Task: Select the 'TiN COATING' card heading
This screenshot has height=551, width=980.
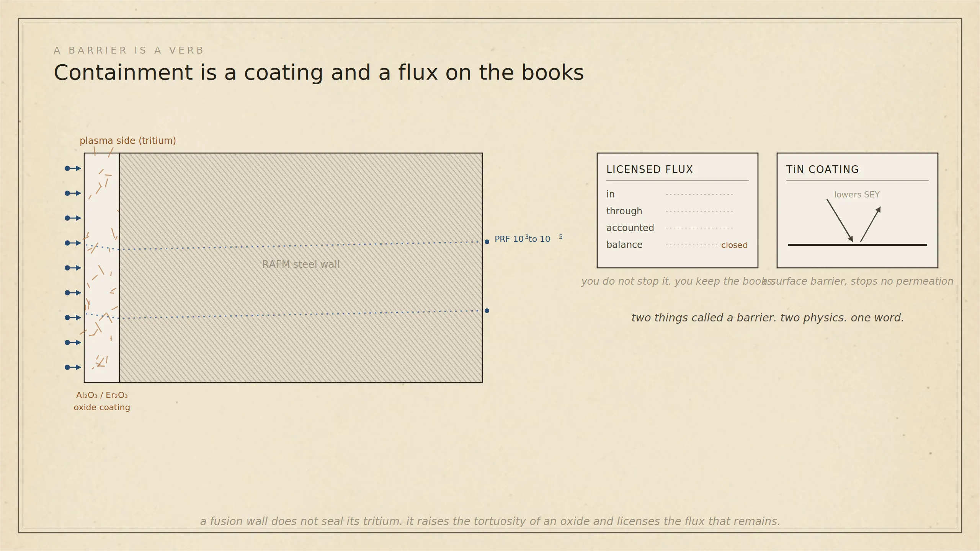Action: coord(822,170)
